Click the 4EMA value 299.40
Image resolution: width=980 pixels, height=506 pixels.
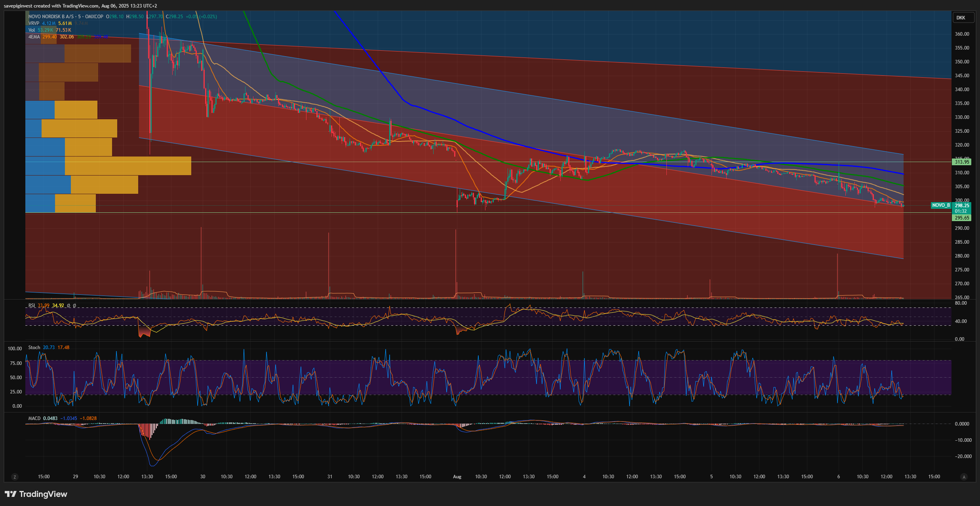coord(49,37)
